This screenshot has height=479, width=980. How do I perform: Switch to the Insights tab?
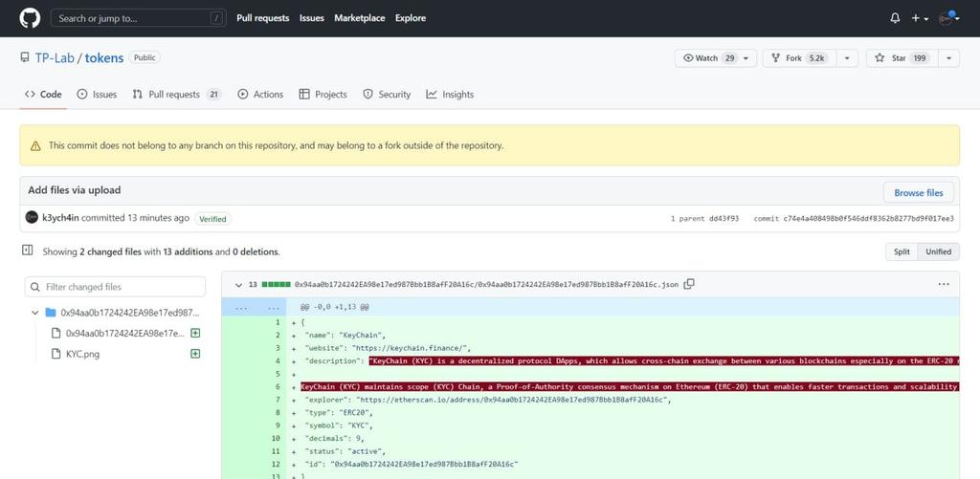pos(450,95)
